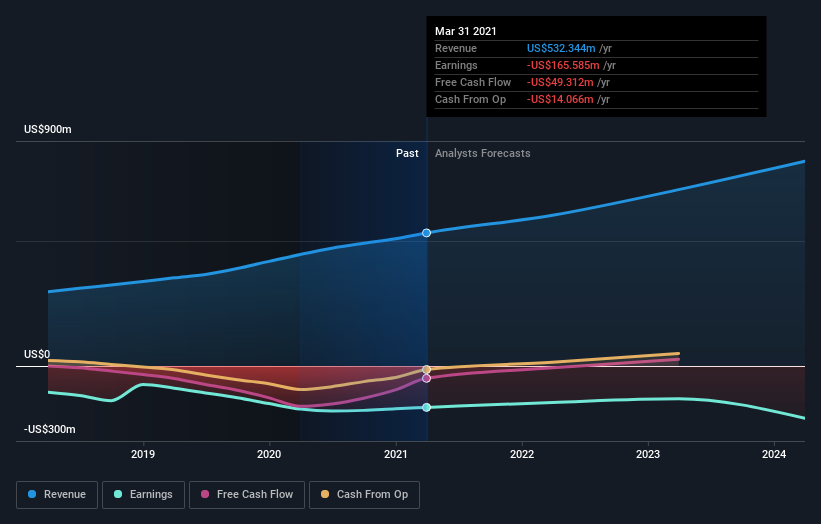
Task: Toggle the Revenue legend button
Action: (x=57, y=495)
